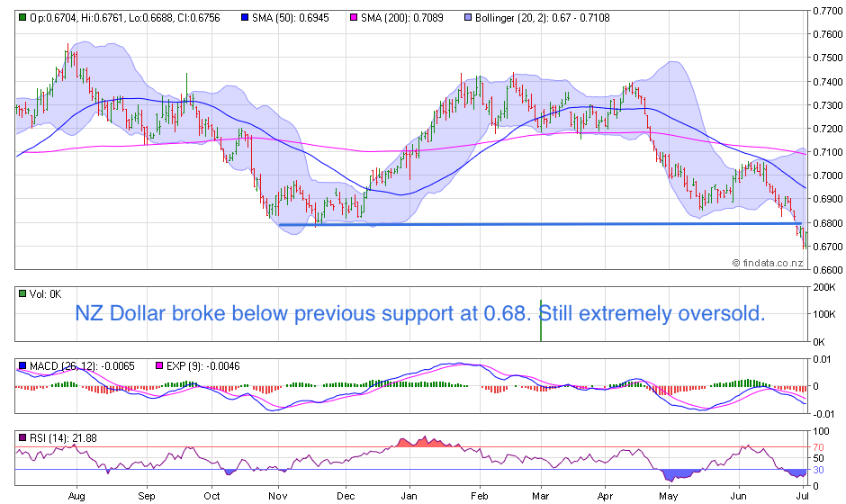846x504 pixels.
Task: Select the 'Op:0.6704, Hi:0.6761, Lo:0.6688, Cl:0.6756' text
Action: (x=125, y=18)
